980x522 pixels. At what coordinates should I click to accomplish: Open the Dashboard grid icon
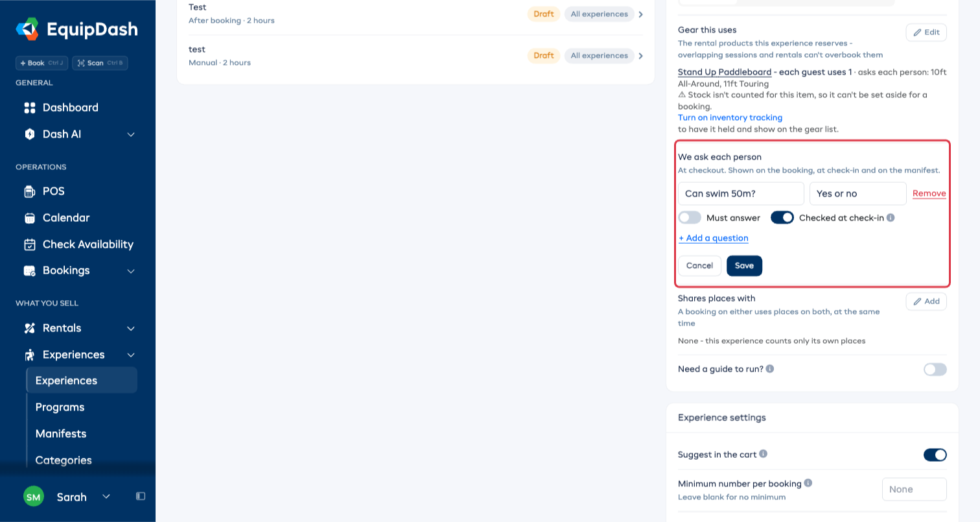pos(29,108)
